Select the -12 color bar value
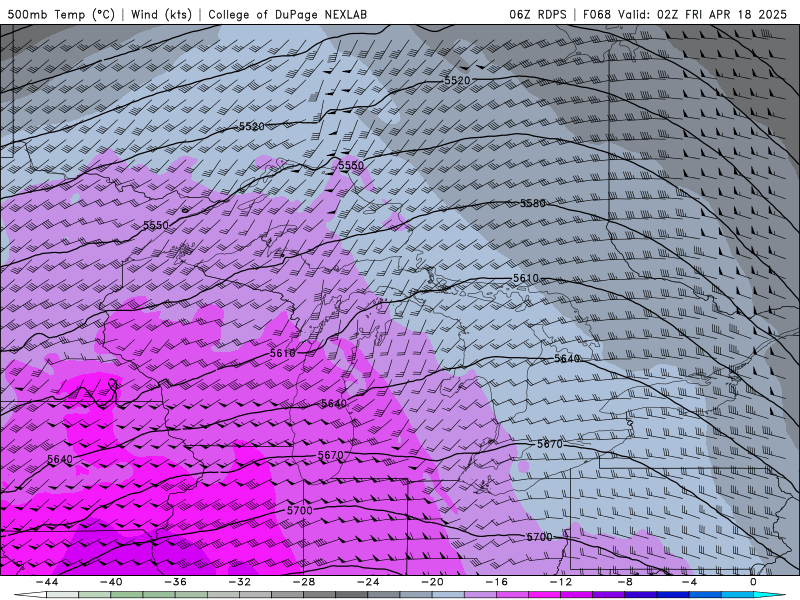This screenshot has height=600, width=800. pyautogui.click(x=561, y=582)
